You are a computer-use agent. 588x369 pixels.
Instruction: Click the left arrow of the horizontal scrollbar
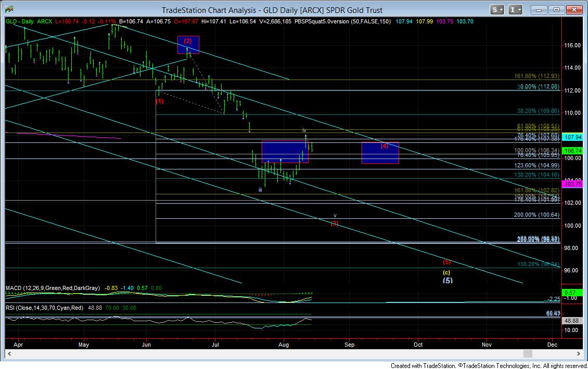click(9, 353)
